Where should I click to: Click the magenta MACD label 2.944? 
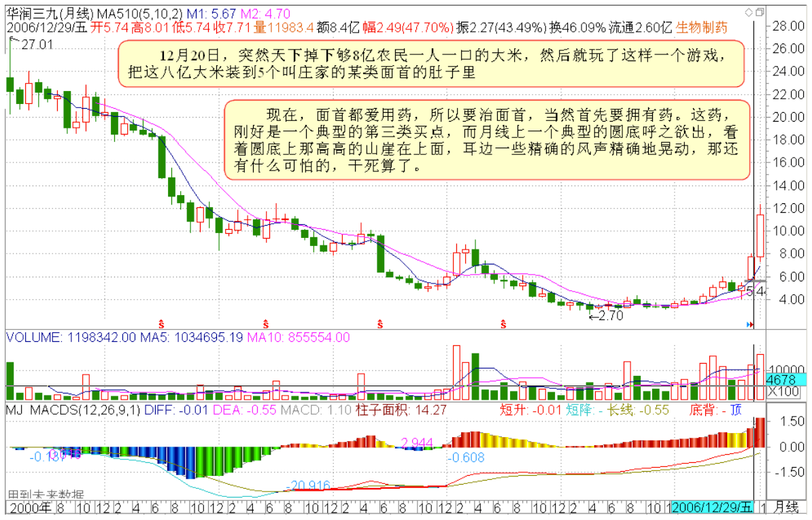pos(417,443)
